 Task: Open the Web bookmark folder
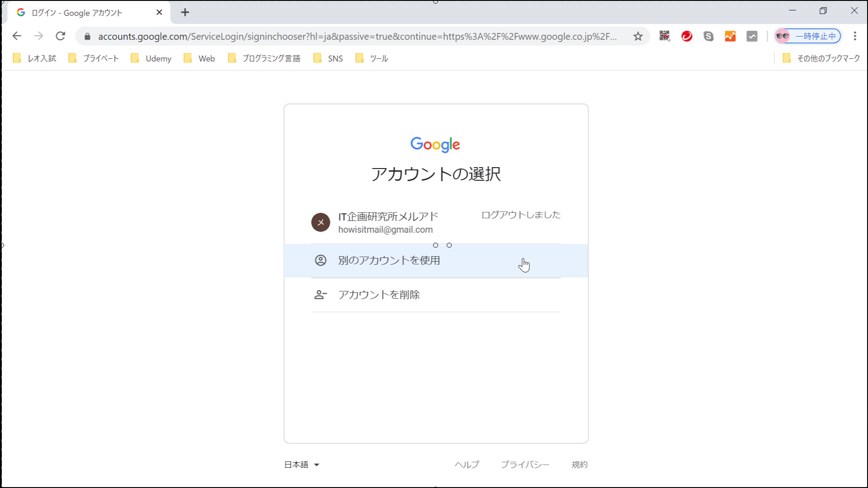(199, 58)
